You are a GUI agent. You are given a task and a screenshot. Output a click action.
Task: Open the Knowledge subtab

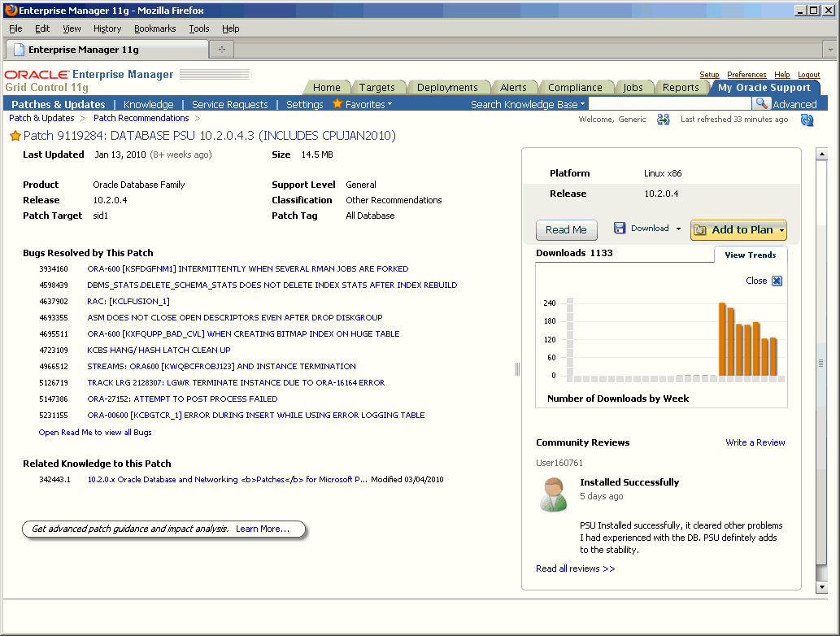(148, 104)
